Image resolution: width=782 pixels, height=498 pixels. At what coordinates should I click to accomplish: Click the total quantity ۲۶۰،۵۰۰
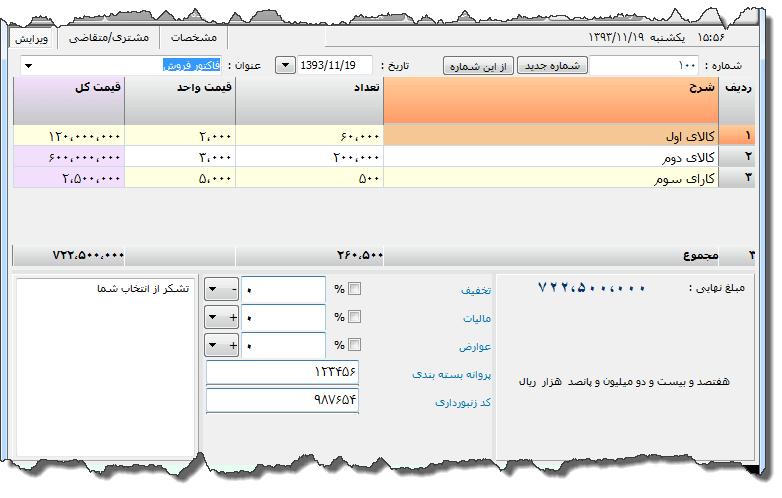(x=360, y=256)
